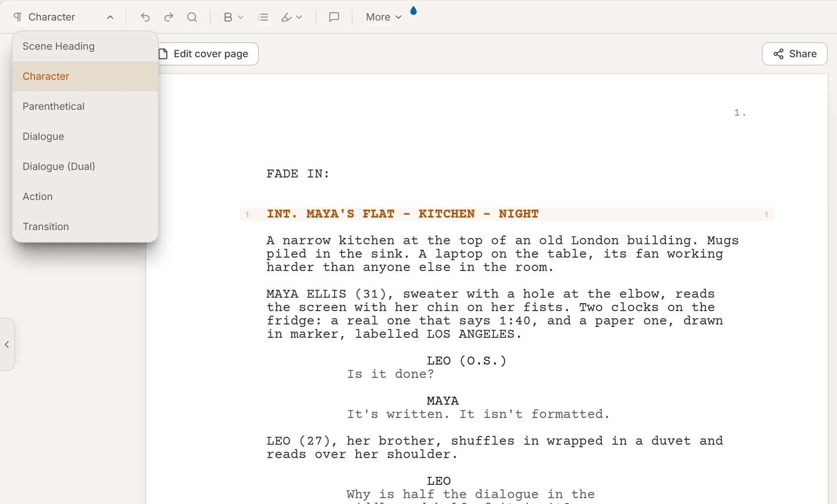Select Character in the element list
This screenshot has height=504, width=837.
(x=85, y=76)
